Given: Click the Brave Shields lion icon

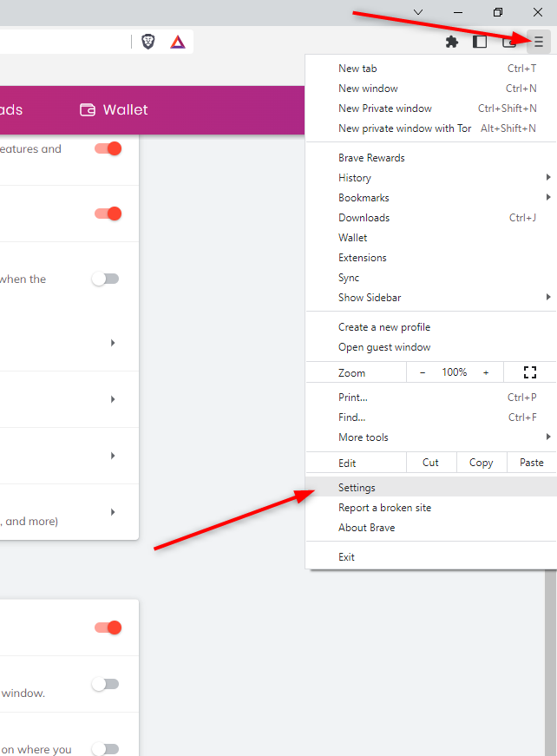Looking at the screenshot, I should 147,42.
